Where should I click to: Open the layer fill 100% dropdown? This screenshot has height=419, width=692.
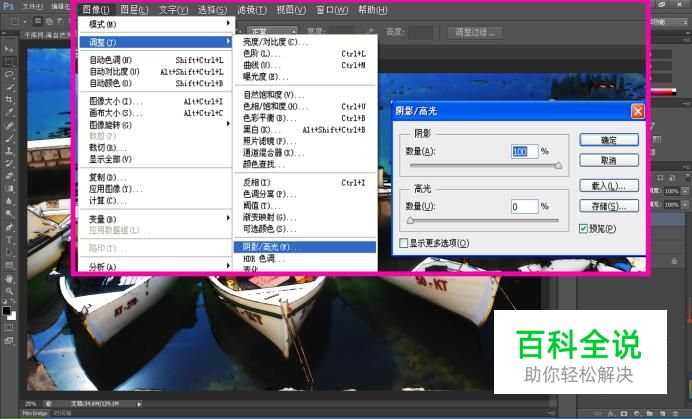click(x=684, y=204)
